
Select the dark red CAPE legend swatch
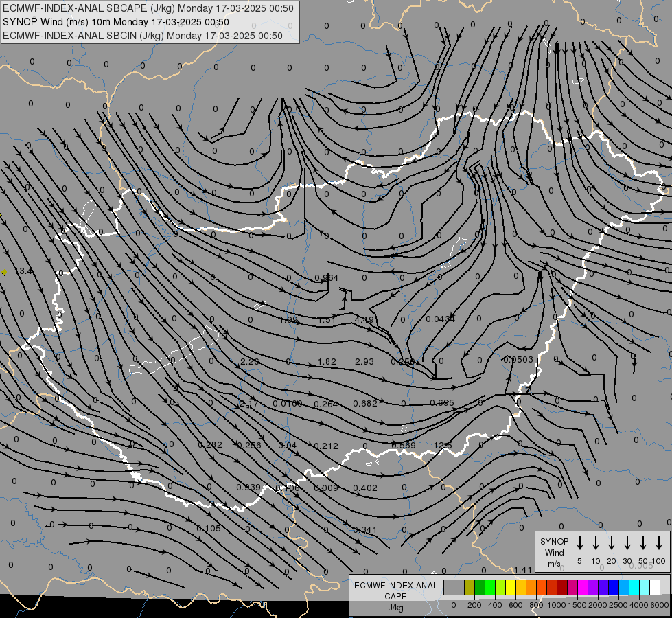[562, 588]
